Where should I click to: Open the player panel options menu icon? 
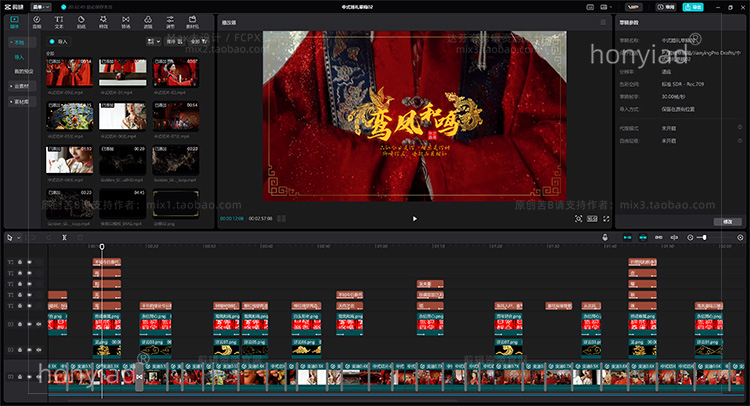point(603,22)
